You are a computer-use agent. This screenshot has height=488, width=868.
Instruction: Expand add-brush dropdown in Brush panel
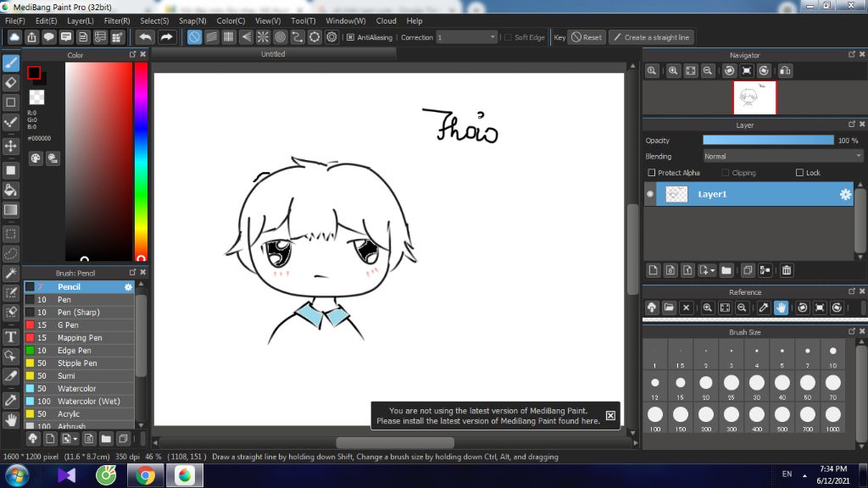pyautogui.click(x=75, y=440)
